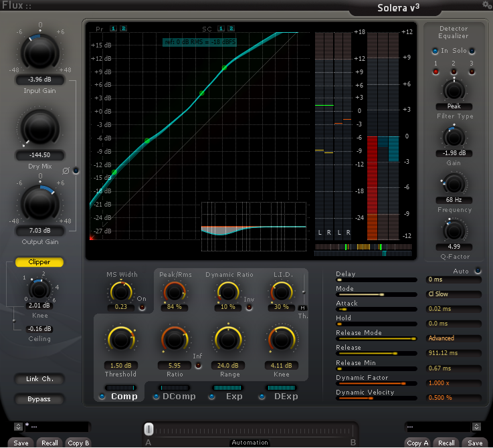Screen dimensions: 493x448
Task: Click the Peak/Rms knob
Action: tap(174, 292)
